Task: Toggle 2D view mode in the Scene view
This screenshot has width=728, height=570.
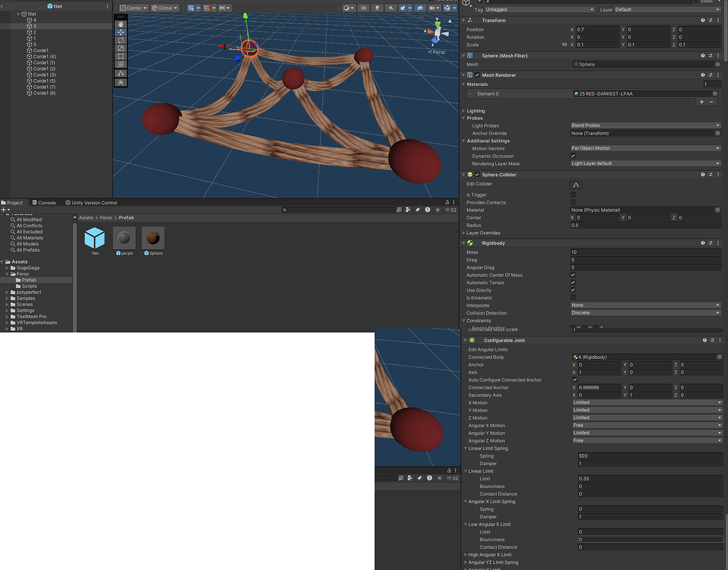Action: [x=363, y=8]
